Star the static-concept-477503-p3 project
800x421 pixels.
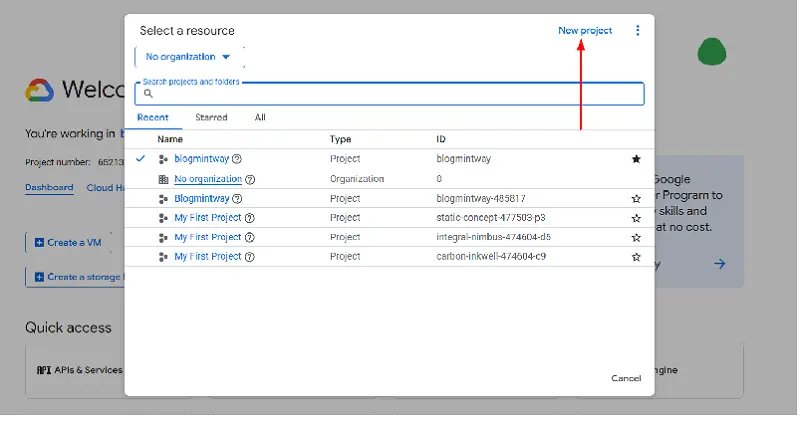pyautogui.click(x=636, y=218)
